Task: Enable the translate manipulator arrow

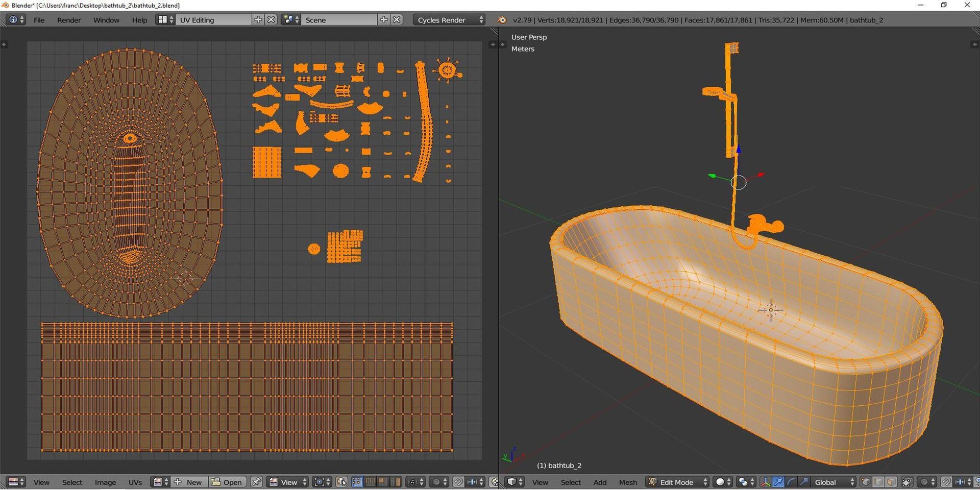Action: pyautogui.click(x=778, y=482)
